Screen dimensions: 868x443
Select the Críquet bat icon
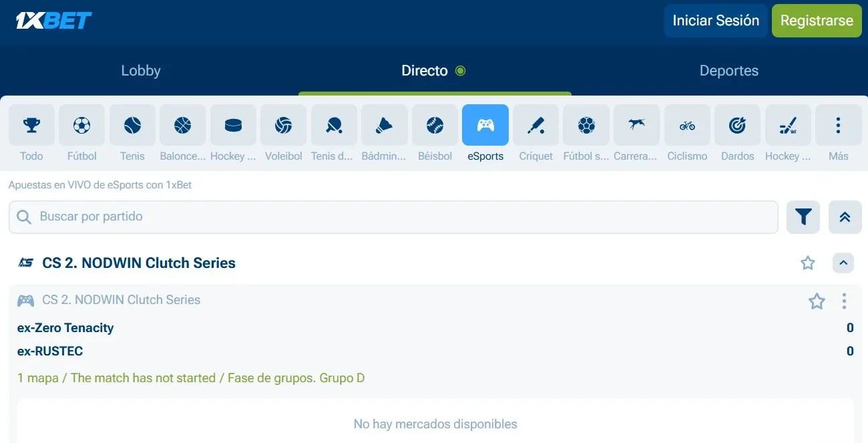click(535, 125)
